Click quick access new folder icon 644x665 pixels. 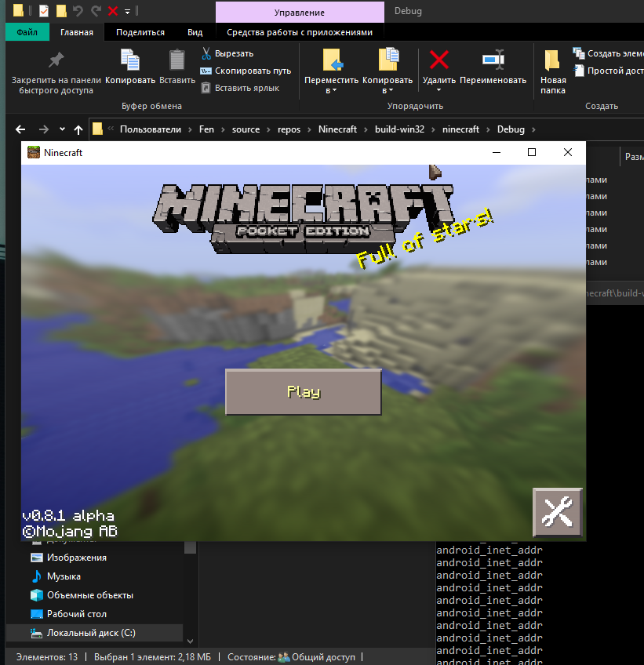coord(61,11)
